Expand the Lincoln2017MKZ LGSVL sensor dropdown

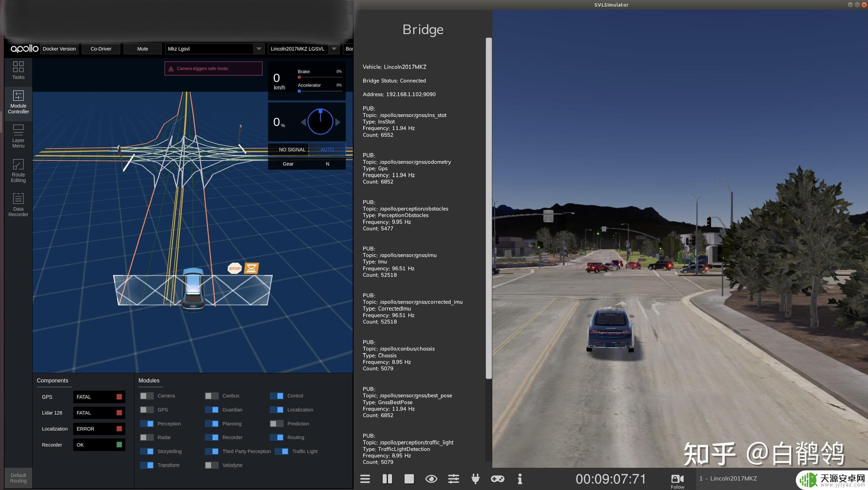333,48
